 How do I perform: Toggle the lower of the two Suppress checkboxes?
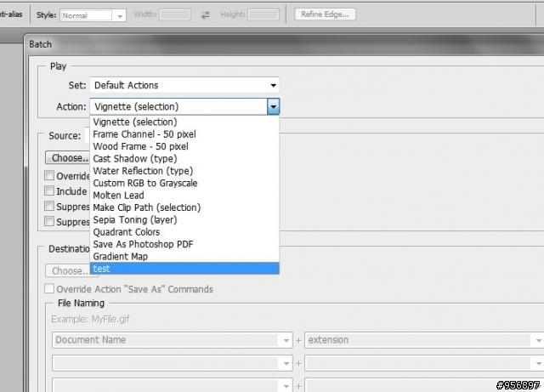click(49, 221)
